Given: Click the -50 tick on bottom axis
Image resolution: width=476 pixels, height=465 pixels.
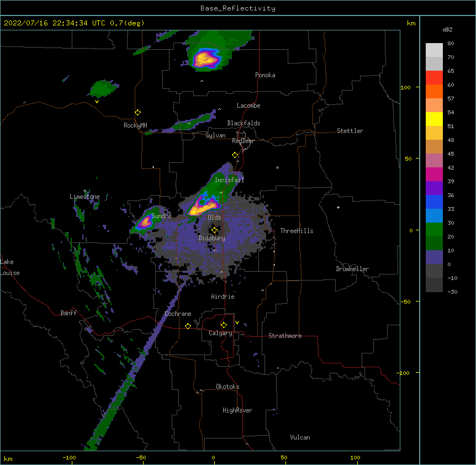Looking at the screenshot, I should [141, 458].
